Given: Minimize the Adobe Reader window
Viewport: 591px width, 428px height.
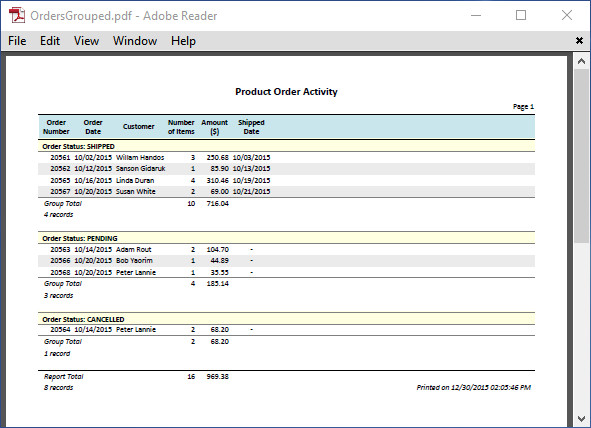Looking at the screenshot, I should click(476, 15).
